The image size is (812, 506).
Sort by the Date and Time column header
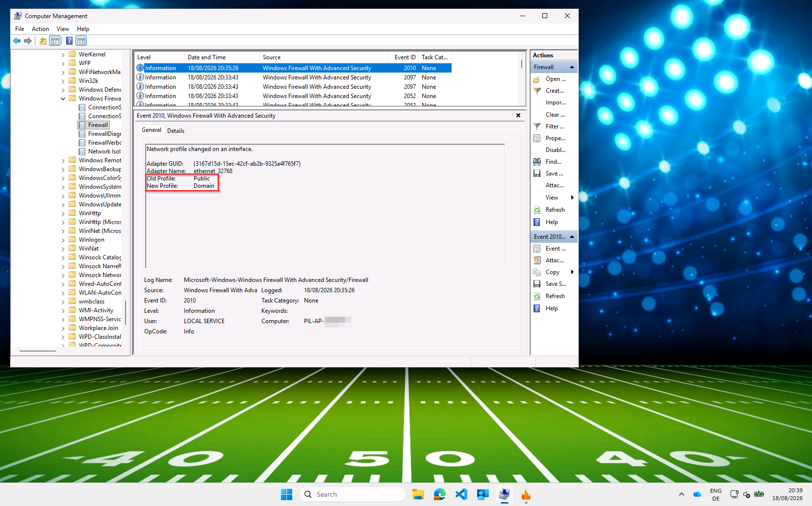click(x=222, y=57)
